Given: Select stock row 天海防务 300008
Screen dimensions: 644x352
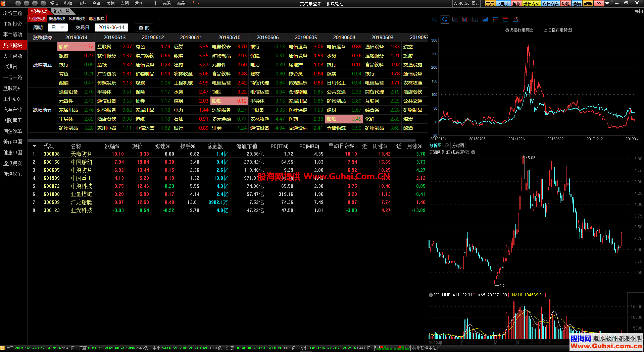Looking at the screenshot, I should (x=228, y=154).
